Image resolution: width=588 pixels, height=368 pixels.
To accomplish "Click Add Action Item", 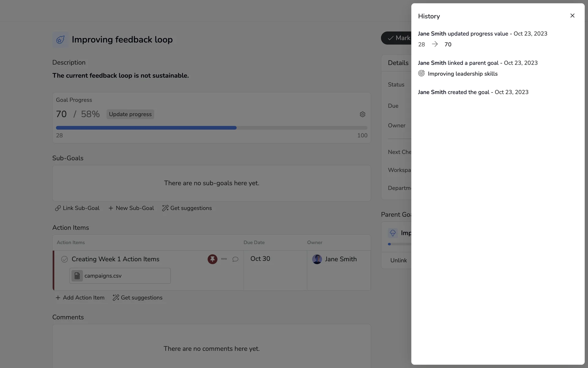I will pyautogui.click(x=80, y=297).
